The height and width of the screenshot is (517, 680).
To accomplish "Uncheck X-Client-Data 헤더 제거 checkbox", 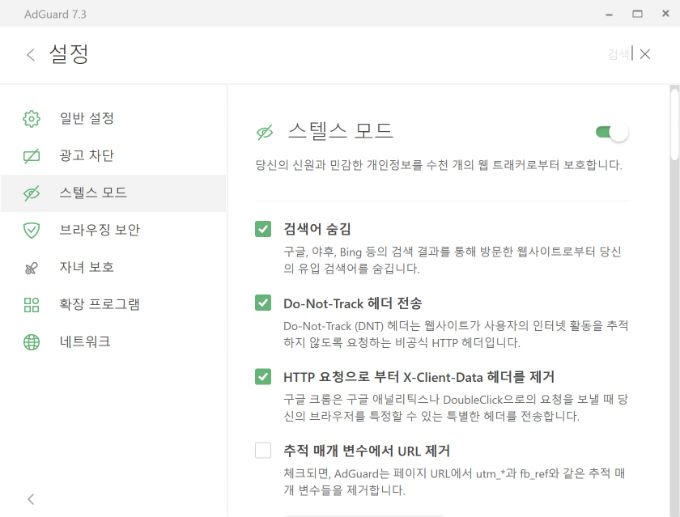I will (x=263, y=377).
